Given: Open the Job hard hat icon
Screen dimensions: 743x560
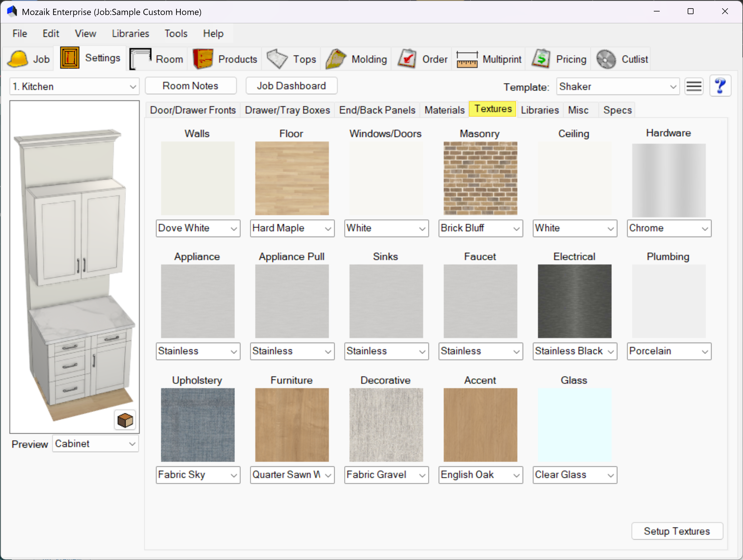Looking at the screenshot, I should coord(17,59).
